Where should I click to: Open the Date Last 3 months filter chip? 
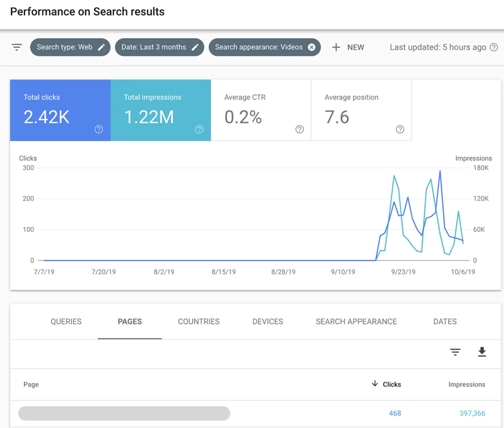(x=153, y=47)
